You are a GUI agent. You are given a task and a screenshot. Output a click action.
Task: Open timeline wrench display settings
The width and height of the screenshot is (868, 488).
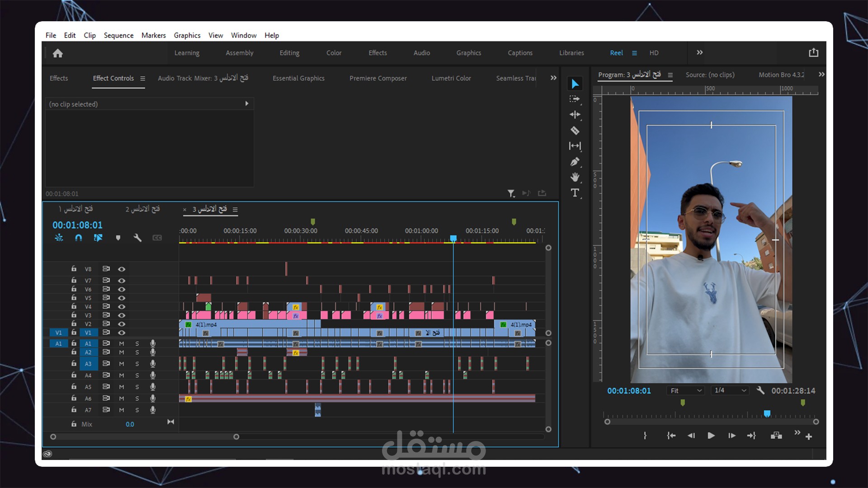click(137, 238)
